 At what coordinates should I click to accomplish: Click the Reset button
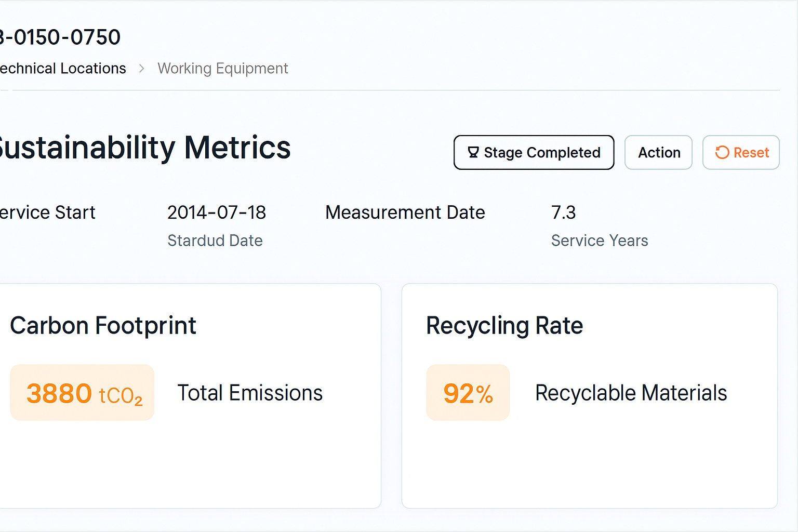tap(741, 152)
